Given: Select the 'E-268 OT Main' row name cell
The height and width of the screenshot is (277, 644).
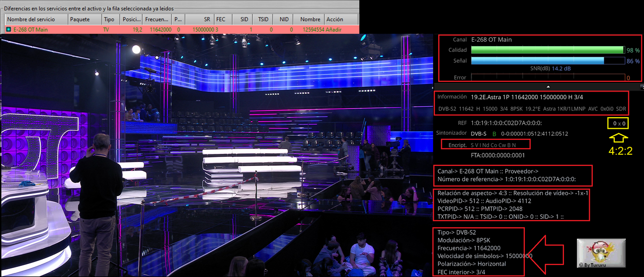Looking at the screenshot, I should point(31,30).
